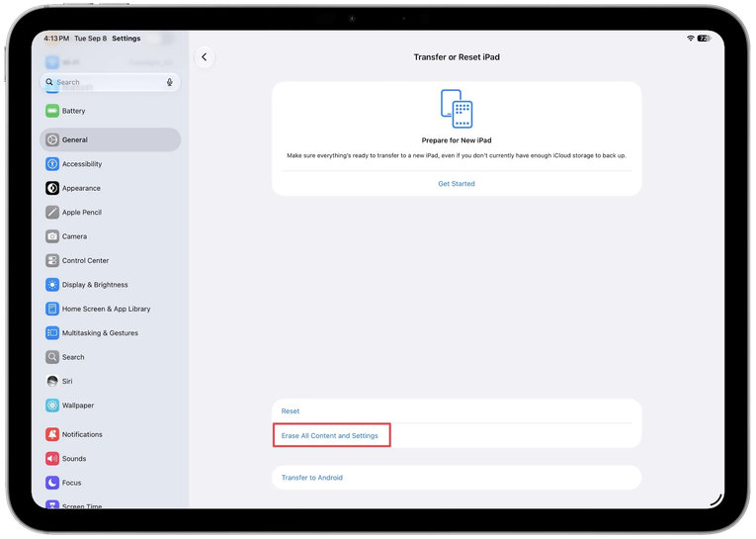Tap the Wi-Fi status icon
This screenshot has height=539, width=756.
click(x=691, y=39)
